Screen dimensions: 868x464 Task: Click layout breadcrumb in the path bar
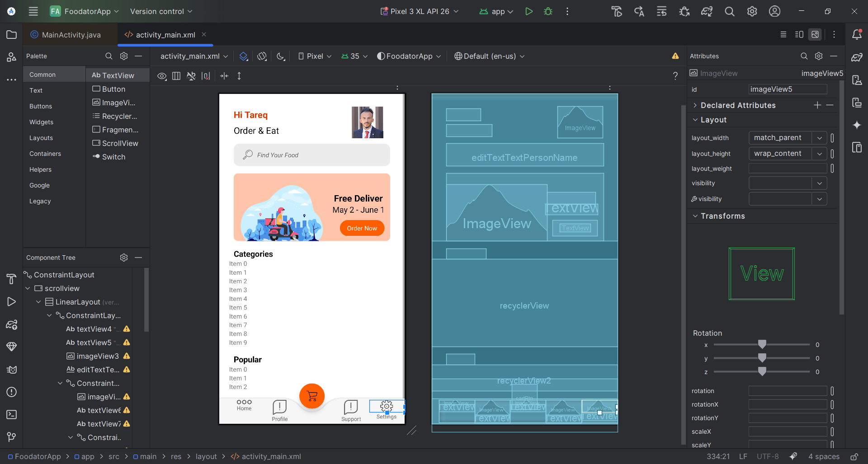click(x=206, y=456)
